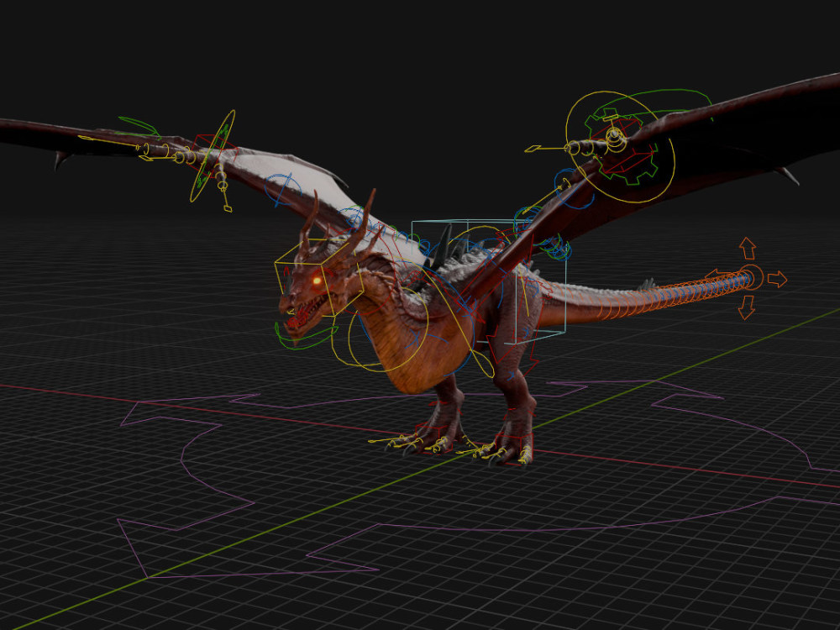This screenshot has height=630, width=840.
Task: Select the yellow diamond below left wing
Action: [228, 208]
